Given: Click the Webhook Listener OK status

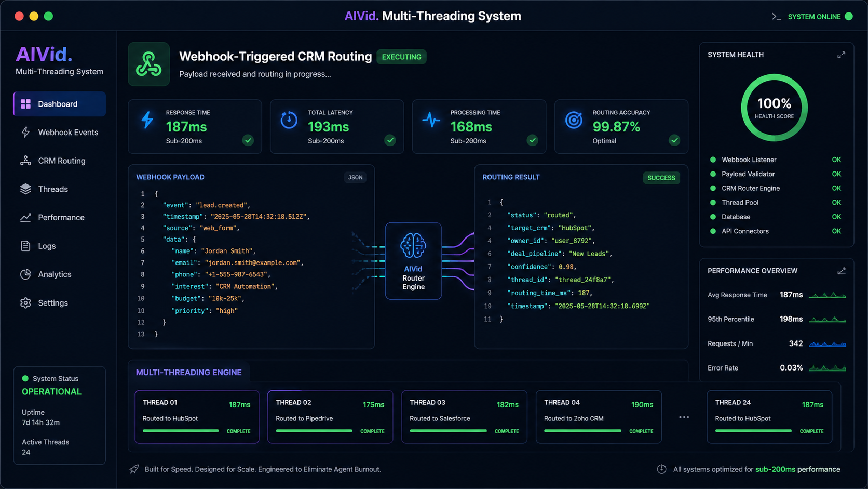Looking at the screenshot, I should pyautogui.click(x=836, y=160).
